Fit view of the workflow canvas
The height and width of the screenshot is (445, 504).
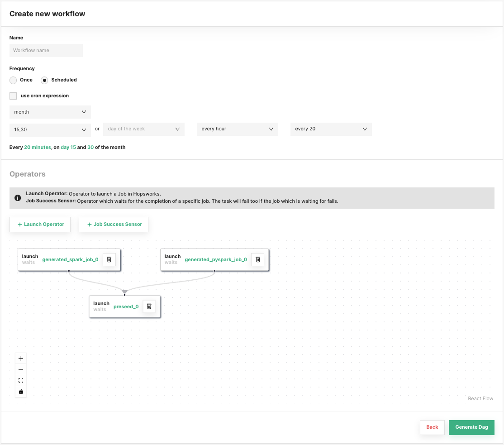pyautogui.click(x=21, y=380)
